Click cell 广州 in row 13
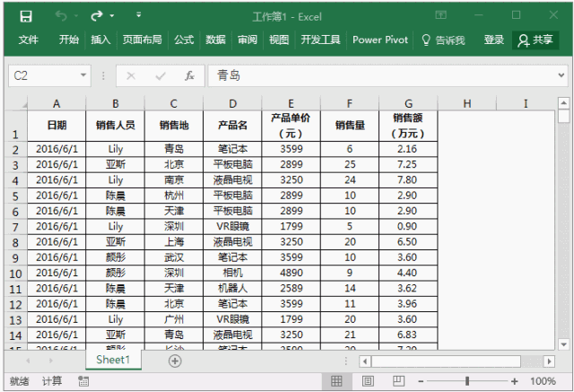The height and width of the screenshot is (392, 574). [x=174, y=319]
